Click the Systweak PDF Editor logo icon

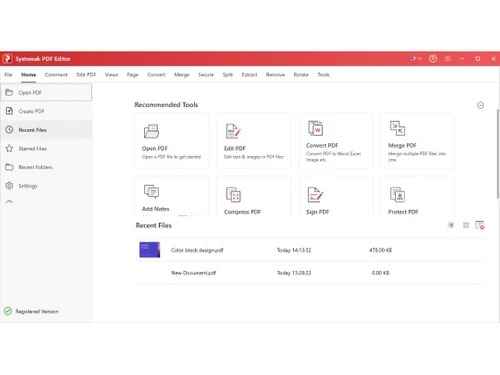7,59
